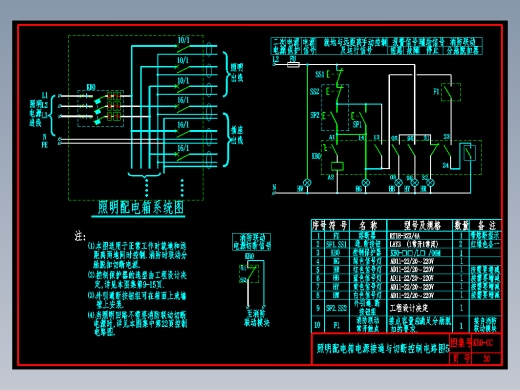This screenshot has width=520, height=390.
Task: Select the FU fuse symbol on line L2
Action: (x=293, y=65)
